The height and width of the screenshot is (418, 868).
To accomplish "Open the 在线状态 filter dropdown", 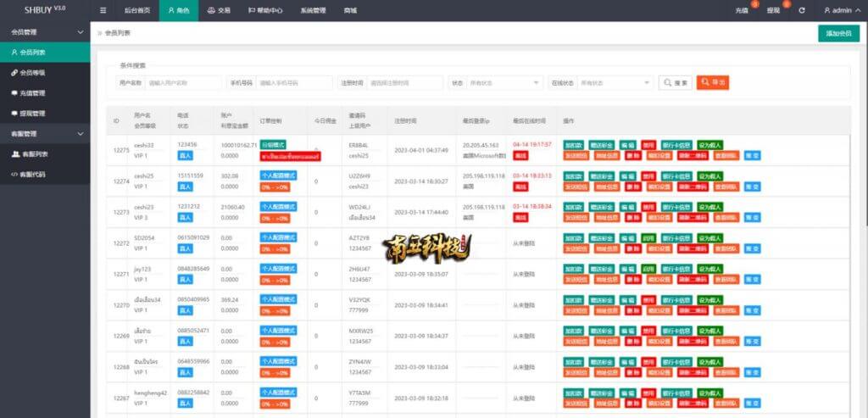I will click(x=615, y=83).
